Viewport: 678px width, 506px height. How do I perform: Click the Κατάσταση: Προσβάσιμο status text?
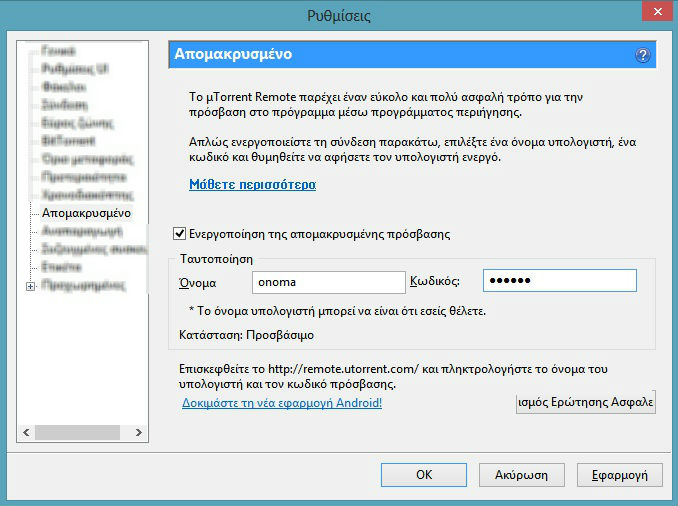[x=246, y=335]
